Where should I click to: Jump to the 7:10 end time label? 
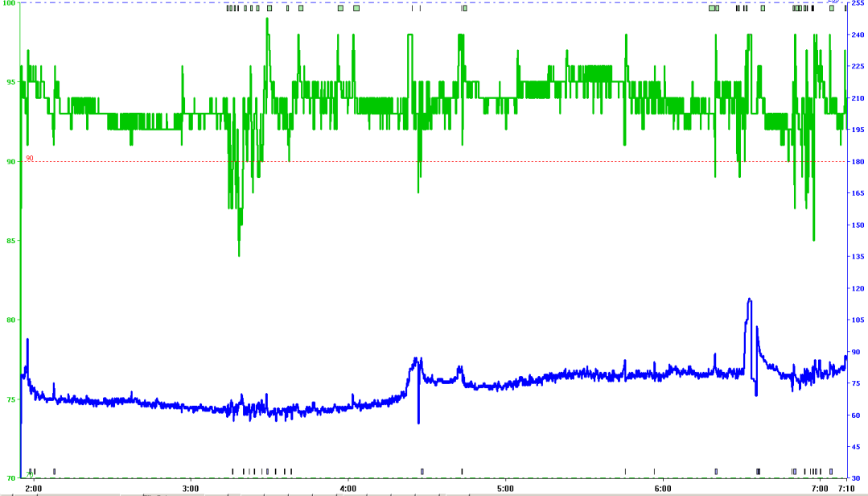pos(848,489)
